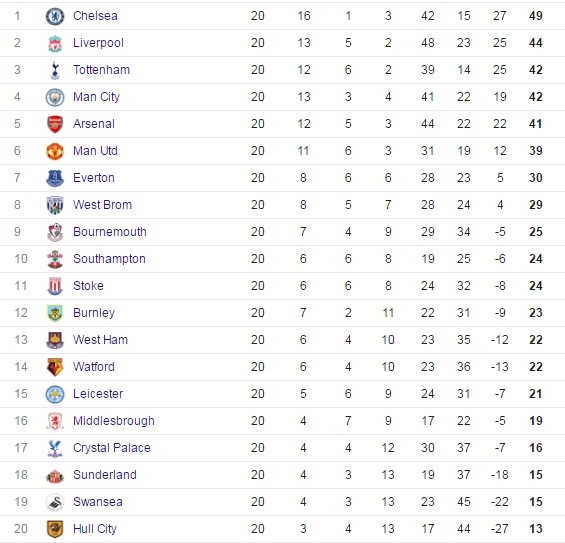Open the Bournemouth team link
The height and width of the screenshot is (543, 565).
(x=110, y=232)
